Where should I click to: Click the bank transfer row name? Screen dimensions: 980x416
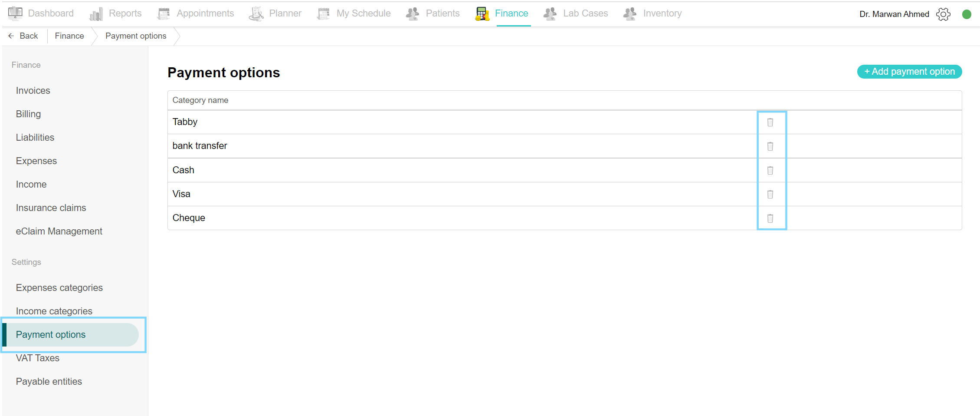click(200, 146)
